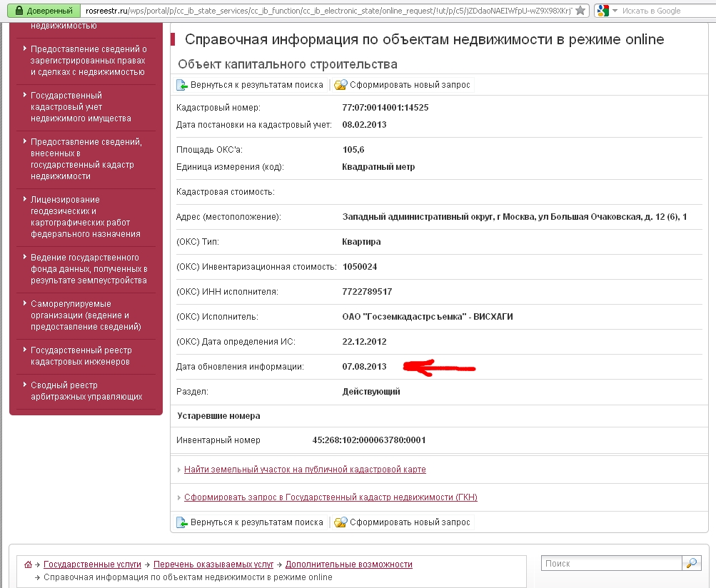Click the home icon in breadcrumbs
Screen dimensions: 716x588
point(28,564)
